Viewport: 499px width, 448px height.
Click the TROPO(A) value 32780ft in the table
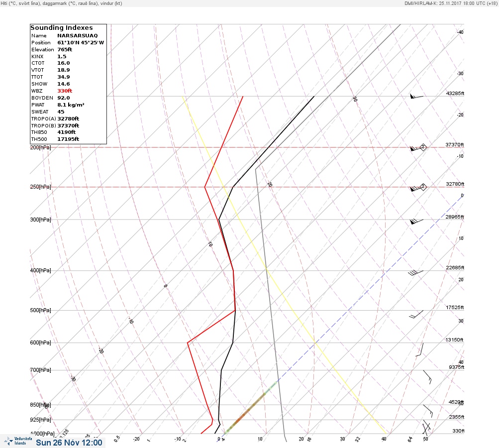[68, 118]
